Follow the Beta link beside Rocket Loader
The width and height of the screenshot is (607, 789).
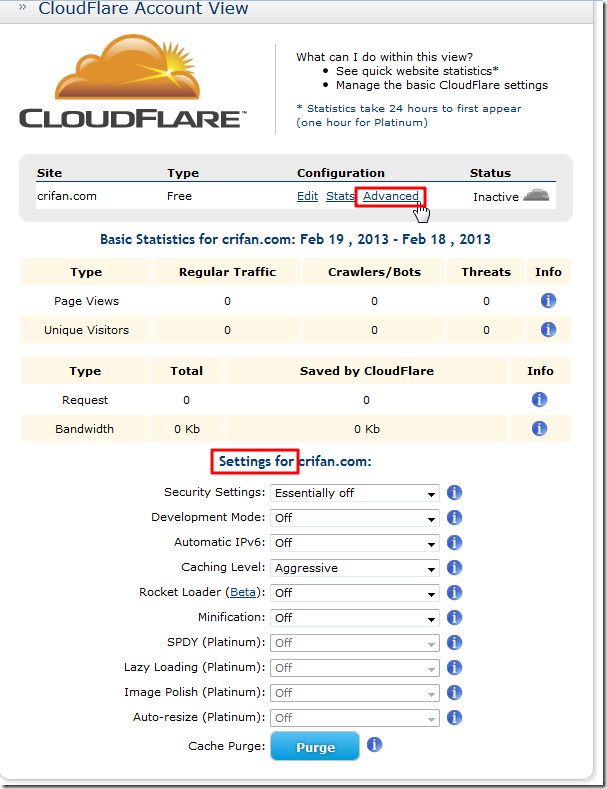click(243, 592)
